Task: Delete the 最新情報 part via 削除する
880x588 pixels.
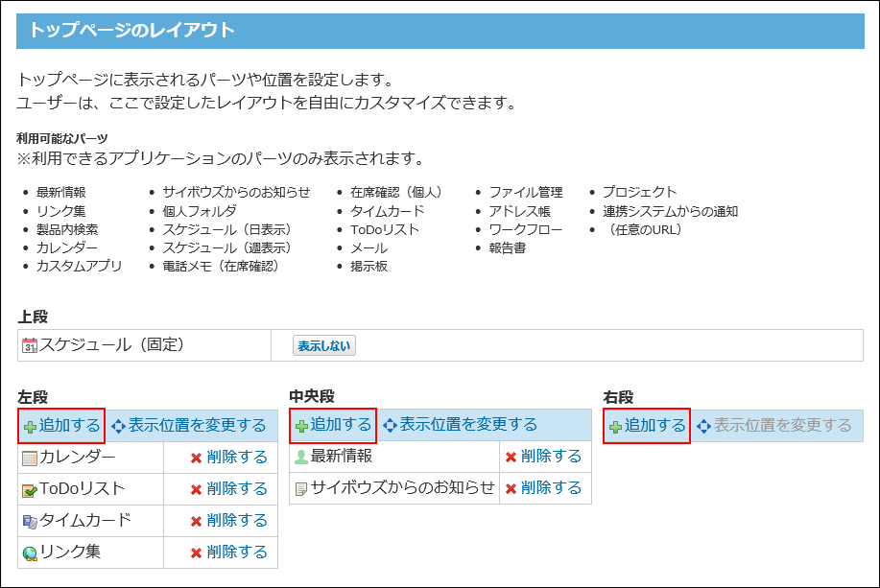Action: tap(551, 457)
